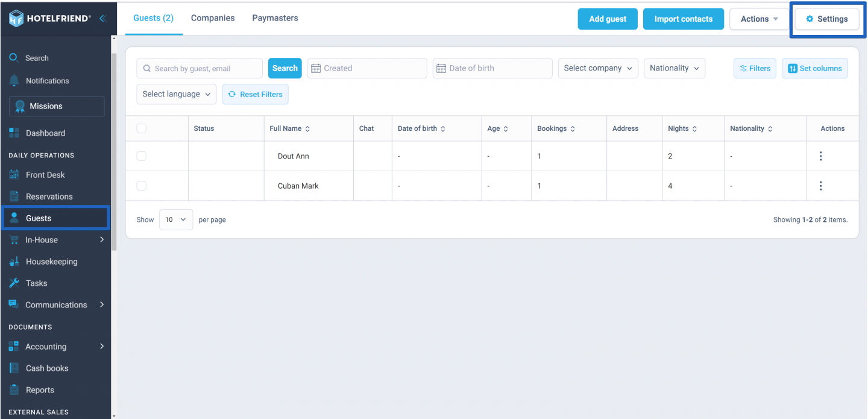
Task: Open the Select company dropdown
Action: pyautogui.click(x=598, y=68)
